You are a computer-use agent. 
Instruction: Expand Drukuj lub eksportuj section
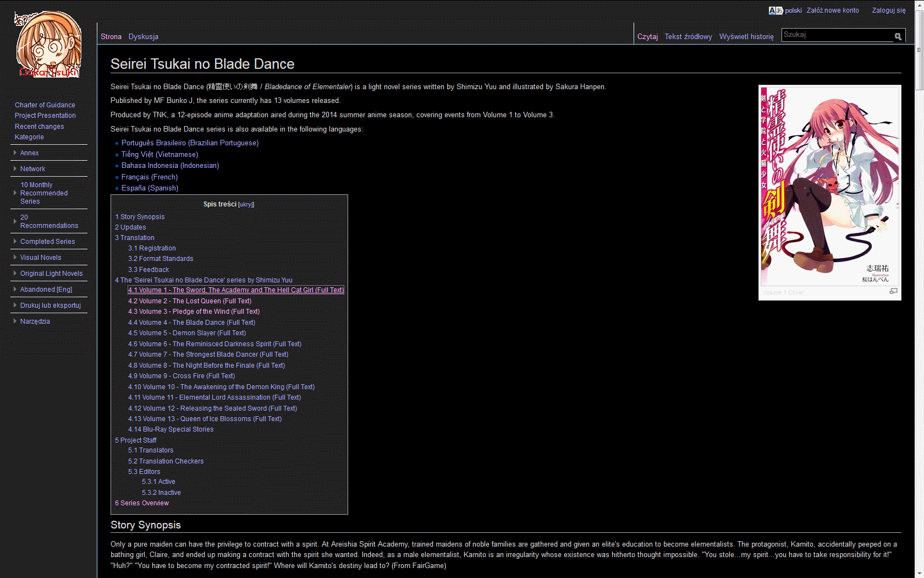(x=50, y=306)
